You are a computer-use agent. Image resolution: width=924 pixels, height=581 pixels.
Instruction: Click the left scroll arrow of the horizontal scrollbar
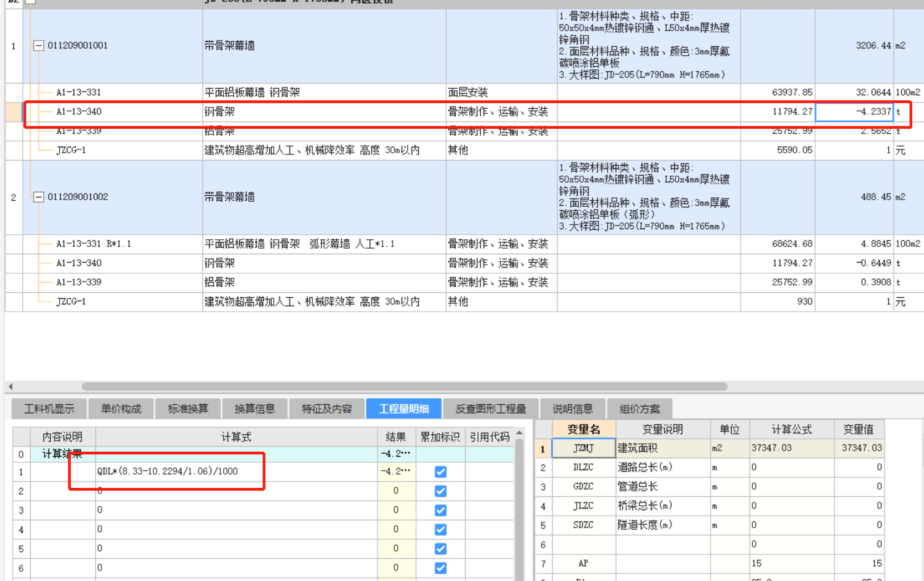11,386
